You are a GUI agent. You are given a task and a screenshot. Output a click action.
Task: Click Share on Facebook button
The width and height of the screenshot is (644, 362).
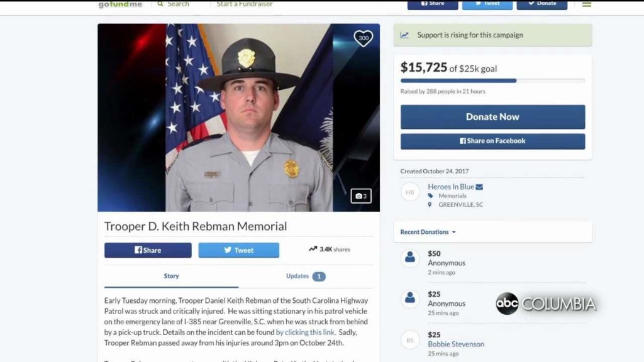point(492,141)
